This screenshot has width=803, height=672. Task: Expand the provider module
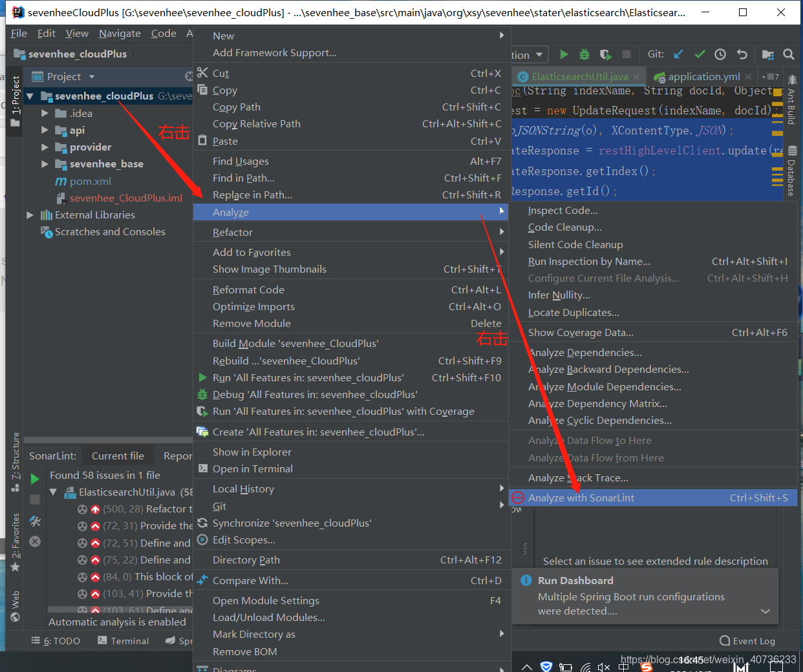[x=45, y=147]
